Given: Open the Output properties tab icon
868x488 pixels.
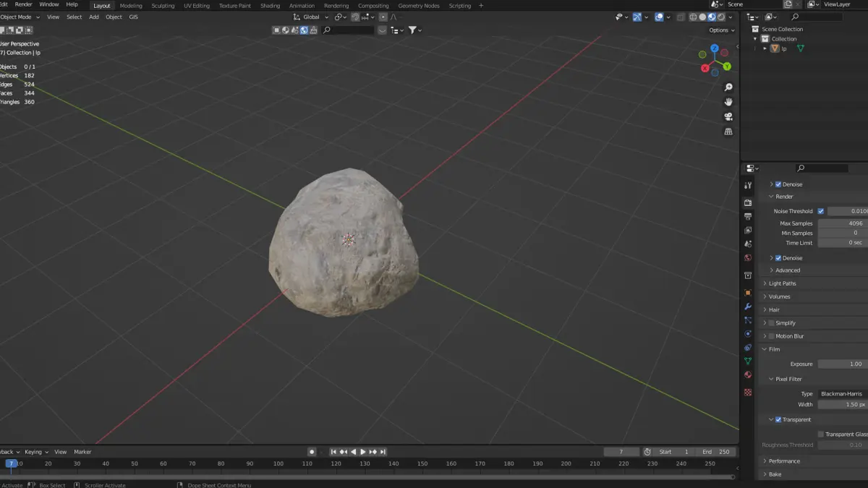Looking at the screenshot, I should coord(748,216).
